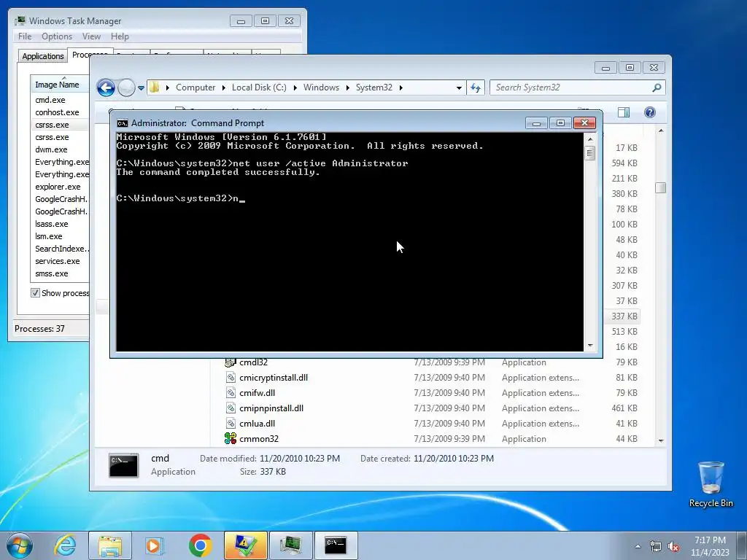Launch Google Chrome from the taskbar
Screen dimensions: 747x560
click(x=200, y=545)
